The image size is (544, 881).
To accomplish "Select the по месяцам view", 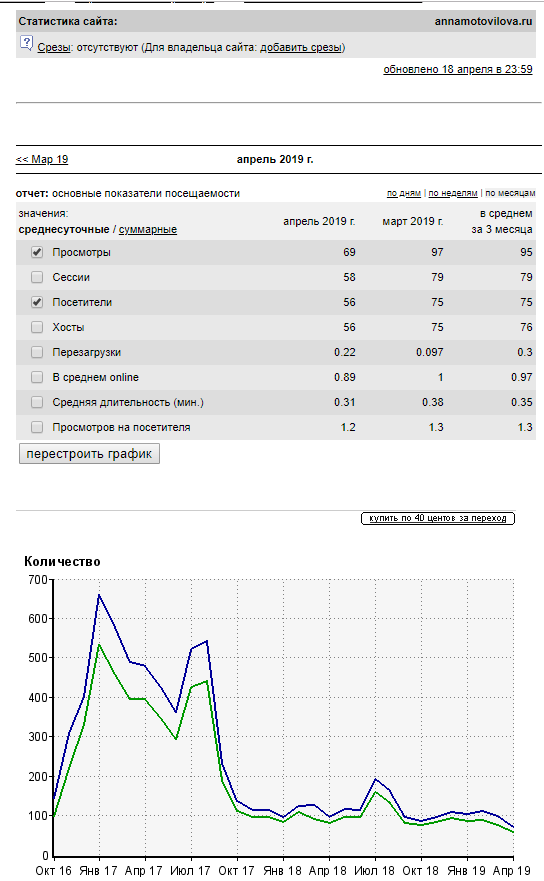I will [510, 193].
